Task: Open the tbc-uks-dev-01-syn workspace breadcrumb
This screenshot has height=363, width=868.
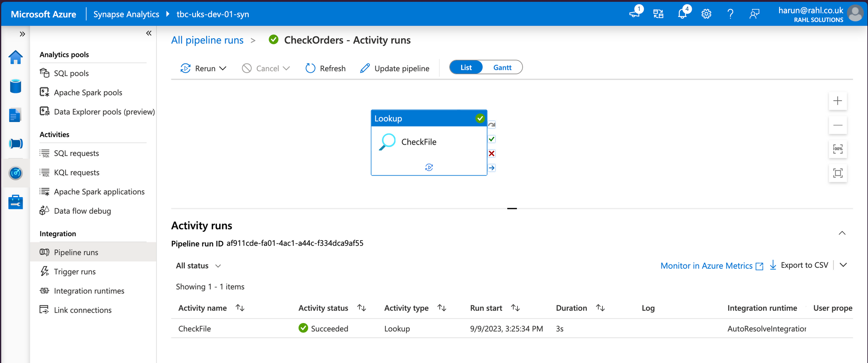Action: click(x=213, y=14)
